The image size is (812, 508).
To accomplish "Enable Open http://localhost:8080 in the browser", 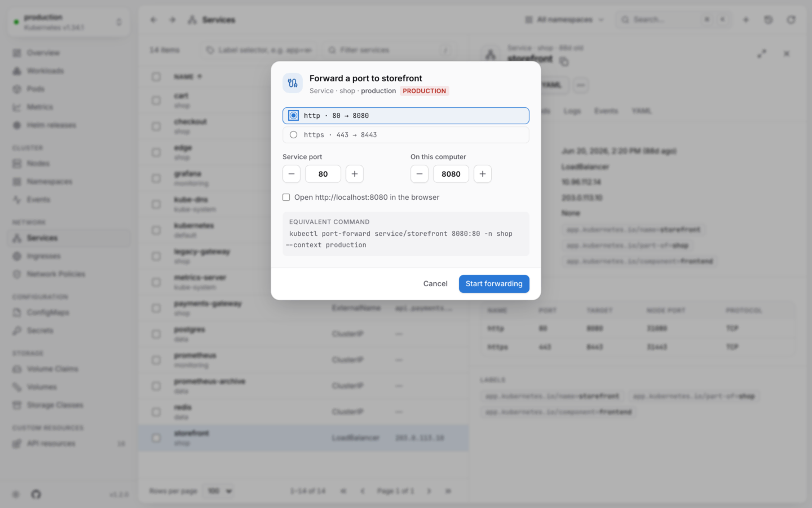I will 286,198.
